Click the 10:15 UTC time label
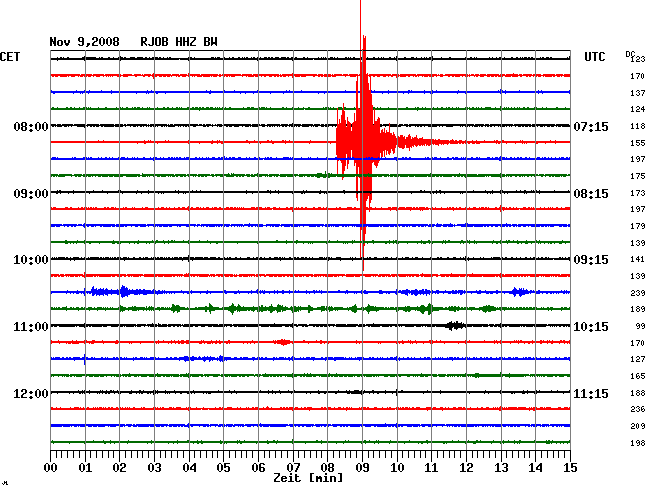 [x=591, y=327]
